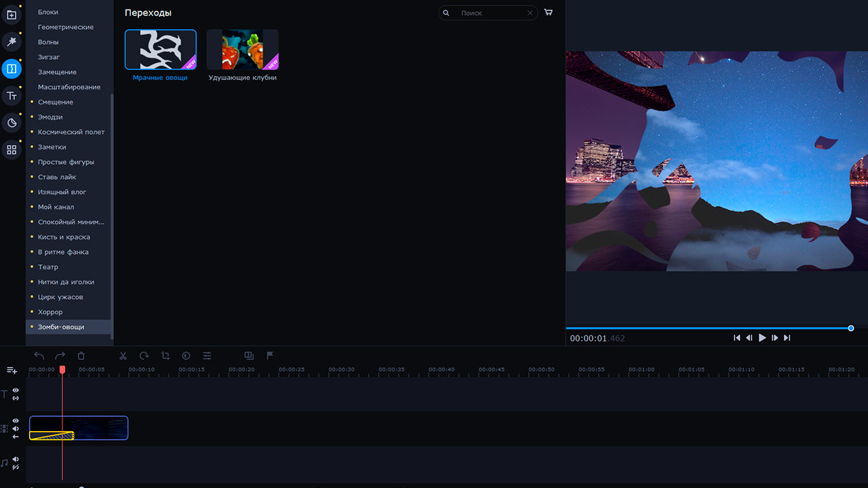Screen dimensions: 868x488
Task: Mute the video track audio
Action: (x=16, y=428)
